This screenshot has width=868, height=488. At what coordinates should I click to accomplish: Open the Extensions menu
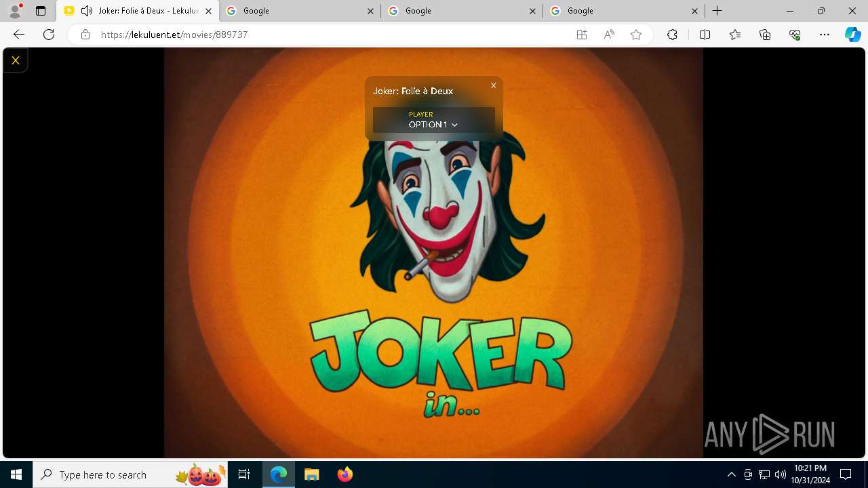[x=672, y=35]
